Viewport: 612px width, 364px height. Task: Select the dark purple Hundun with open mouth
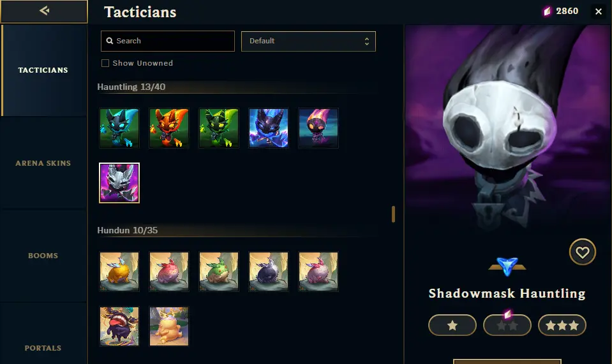[119, 326]
